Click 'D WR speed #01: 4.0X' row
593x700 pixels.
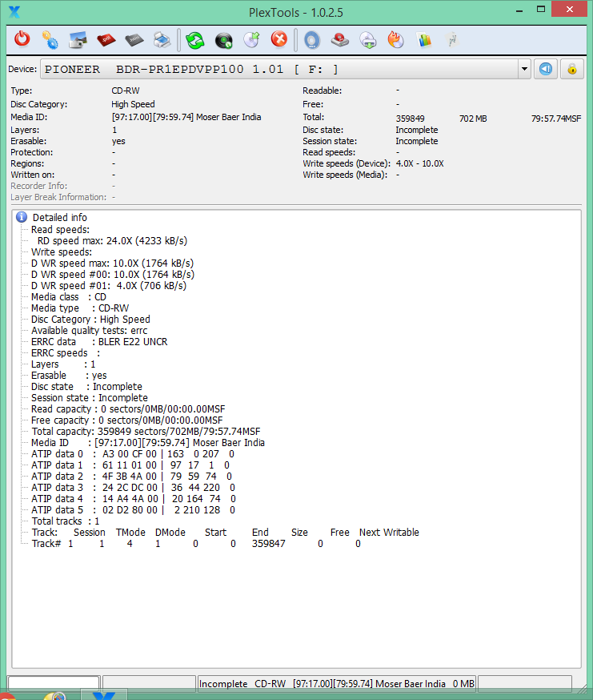109,286
